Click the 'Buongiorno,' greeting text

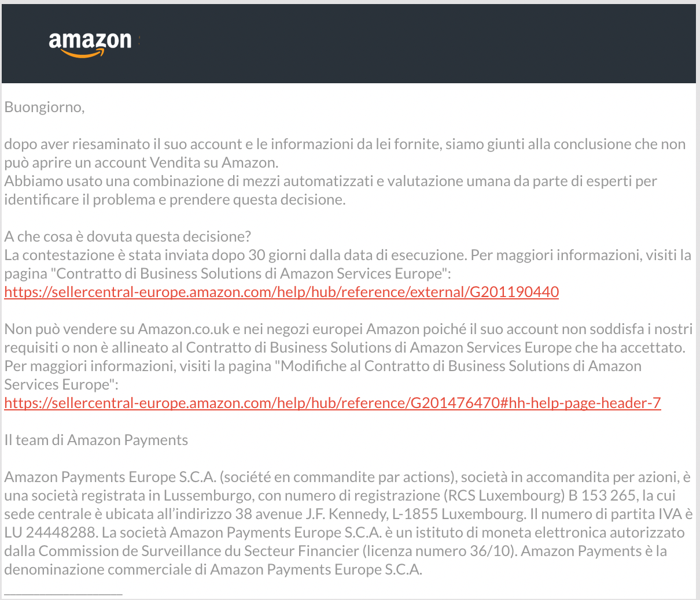(45, 108)
